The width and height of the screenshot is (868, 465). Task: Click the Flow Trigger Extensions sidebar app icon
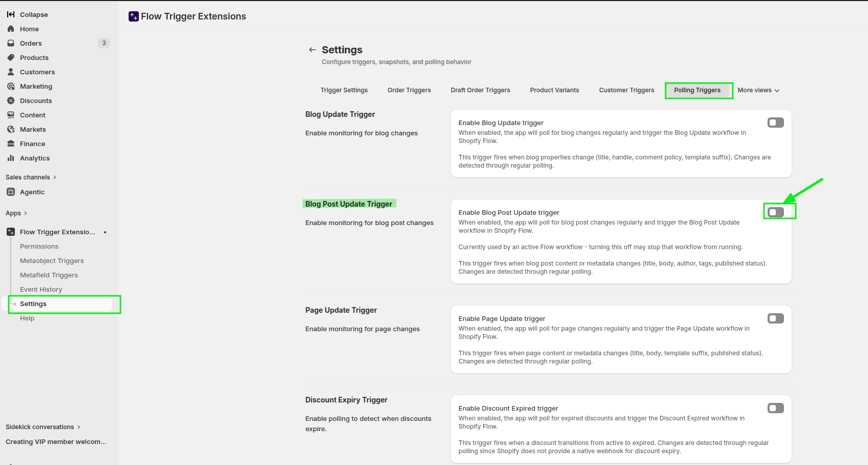(x=11, y=232)
